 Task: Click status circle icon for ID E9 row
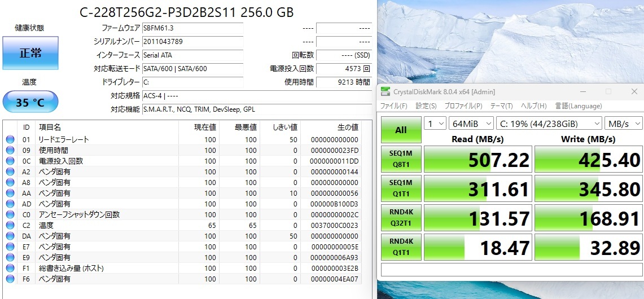(10, 257)
